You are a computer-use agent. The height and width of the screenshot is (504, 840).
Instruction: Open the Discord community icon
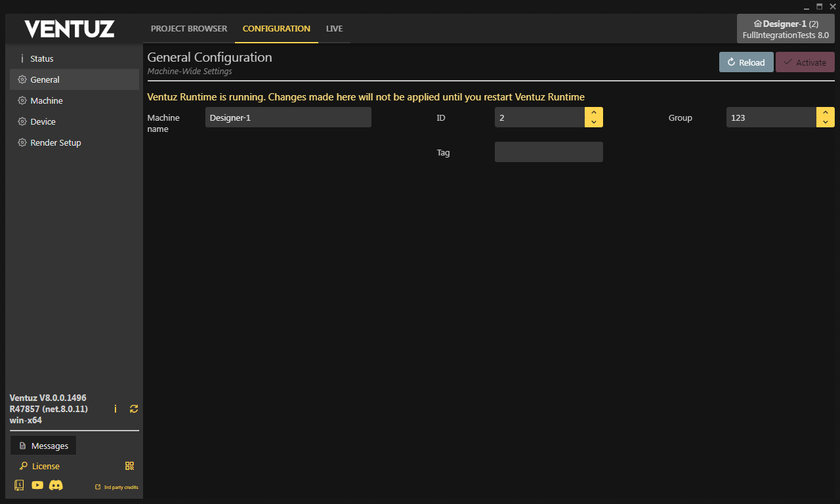(x=56, y=485)
